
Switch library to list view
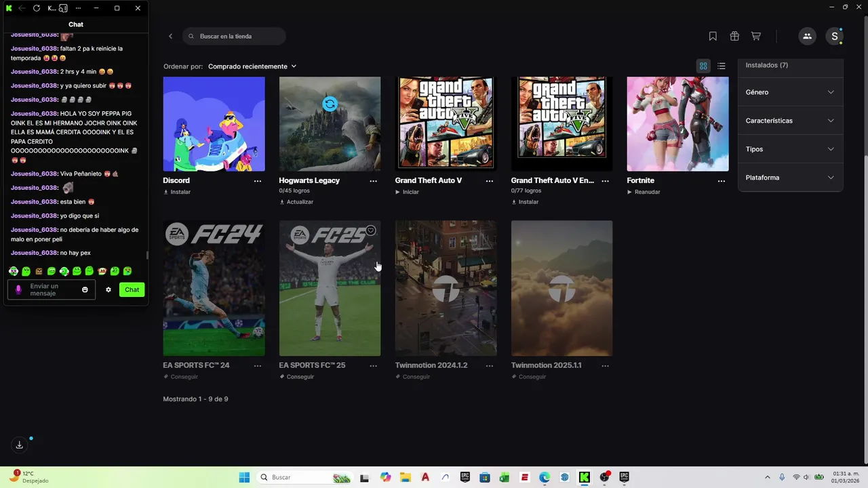[x=722, y=66]
